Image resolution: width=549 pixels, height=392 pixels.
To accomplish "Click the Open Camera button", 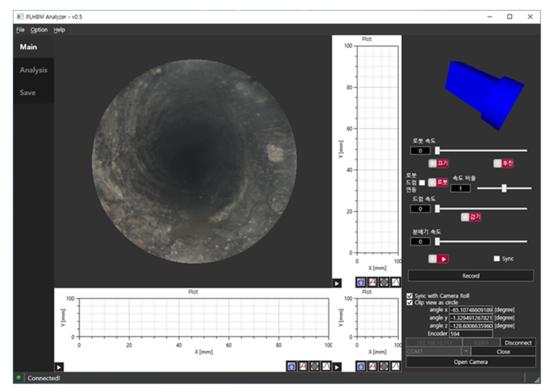I will 471,362.
